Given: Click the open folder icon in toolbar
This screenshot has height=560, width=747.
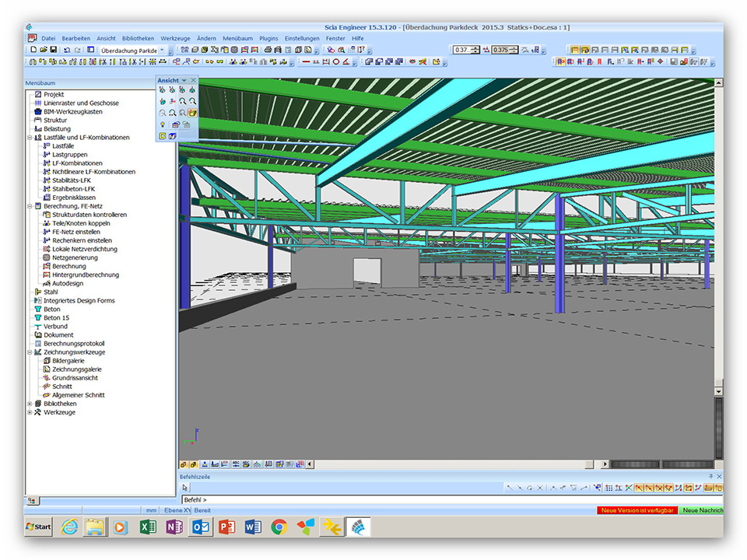Looking at the screenshot, I should click(x=43, y=50).
